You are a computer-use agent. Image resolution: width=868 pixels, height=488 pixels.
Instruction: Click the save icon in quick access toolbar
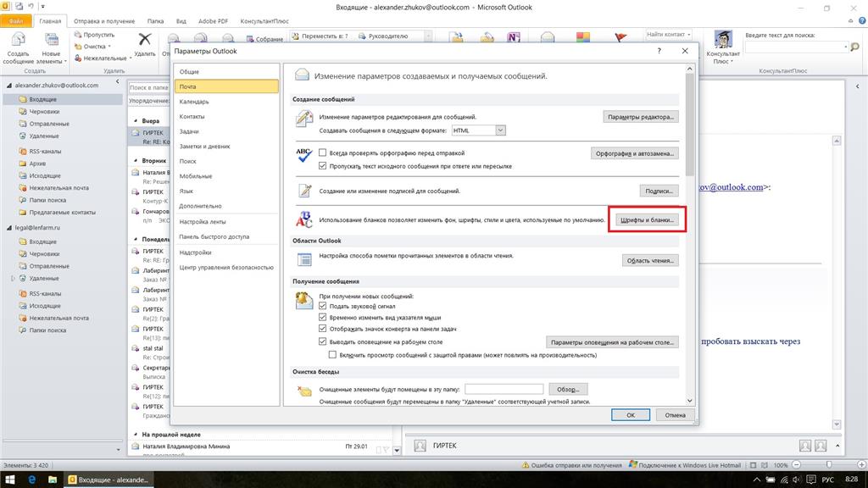[x=19, y=7]
